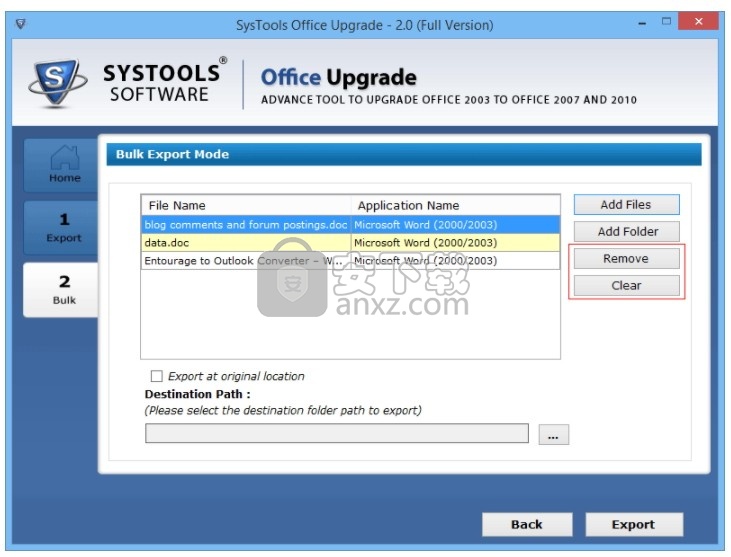731x557 pixels.
Task: Click Microsoft Word cell for blog comments row
Action: pyautogui.click(x=455, y=225)
